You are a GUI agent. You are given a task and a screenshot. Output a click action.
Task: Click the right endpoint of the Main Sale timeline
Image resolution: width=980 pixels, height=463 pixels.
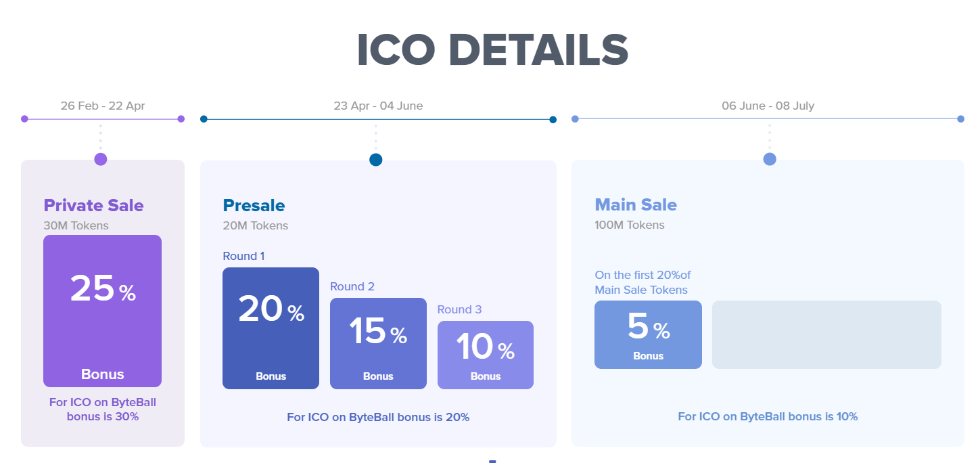[x=960, y=119]
